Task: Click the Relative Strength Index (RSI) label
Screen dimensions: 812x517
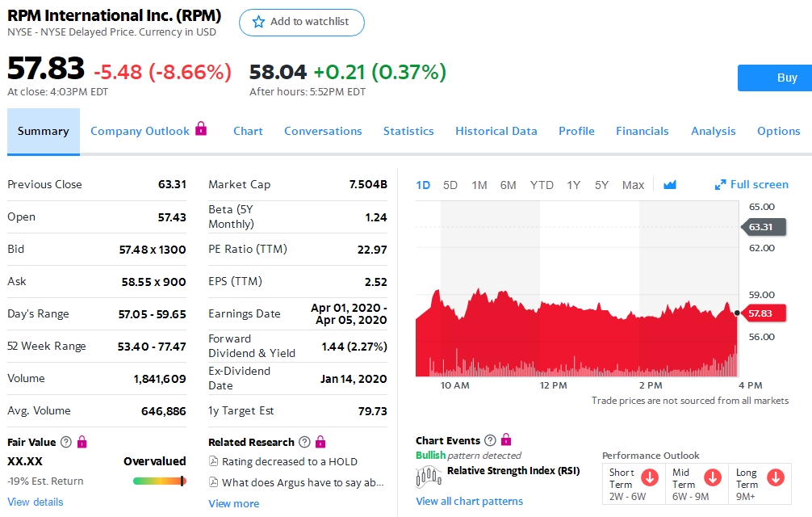Action: 513,470
